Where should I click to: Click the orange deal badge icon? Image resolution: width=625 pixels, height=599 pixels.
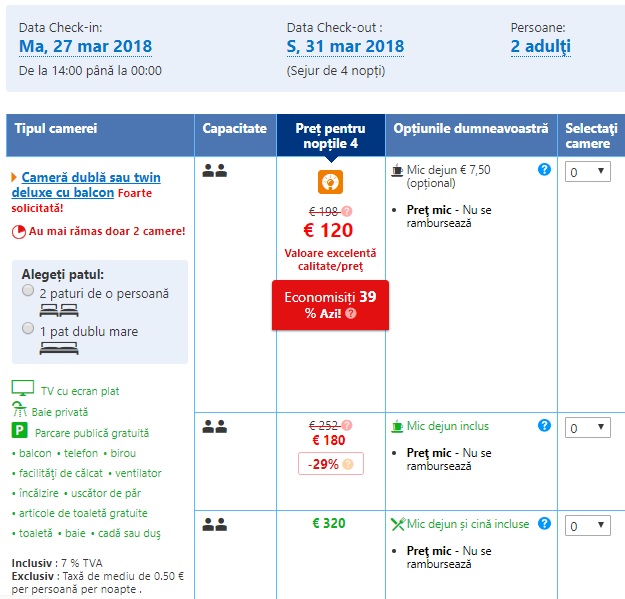[330, 182]
